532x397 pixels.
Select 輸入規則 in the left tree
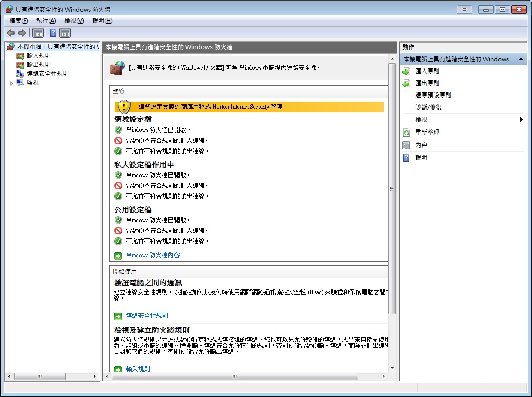point(39,56)
